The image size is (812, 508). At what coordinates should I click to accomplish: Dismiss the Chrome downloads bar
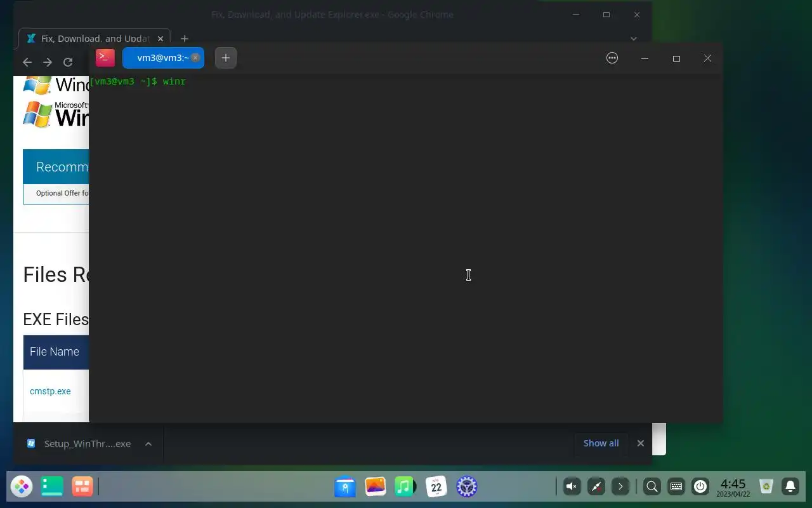641,443
